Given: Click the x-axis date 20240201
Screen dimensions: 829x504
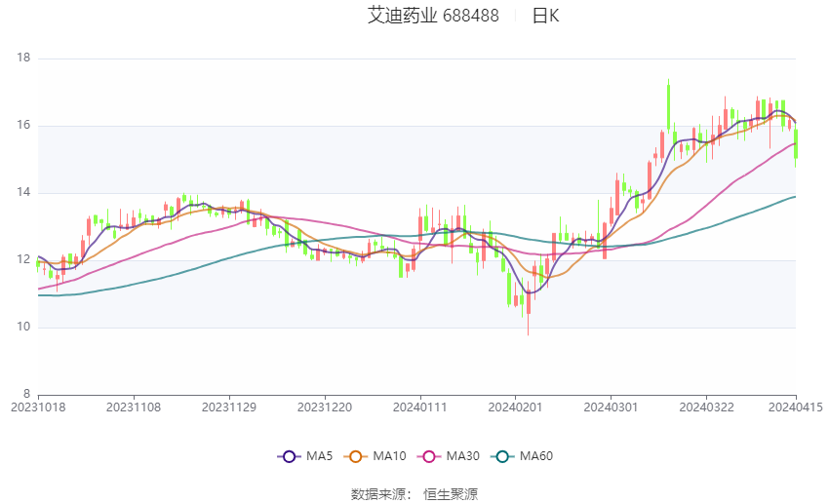Looking at the screenshot, I should tap(515, 407).
